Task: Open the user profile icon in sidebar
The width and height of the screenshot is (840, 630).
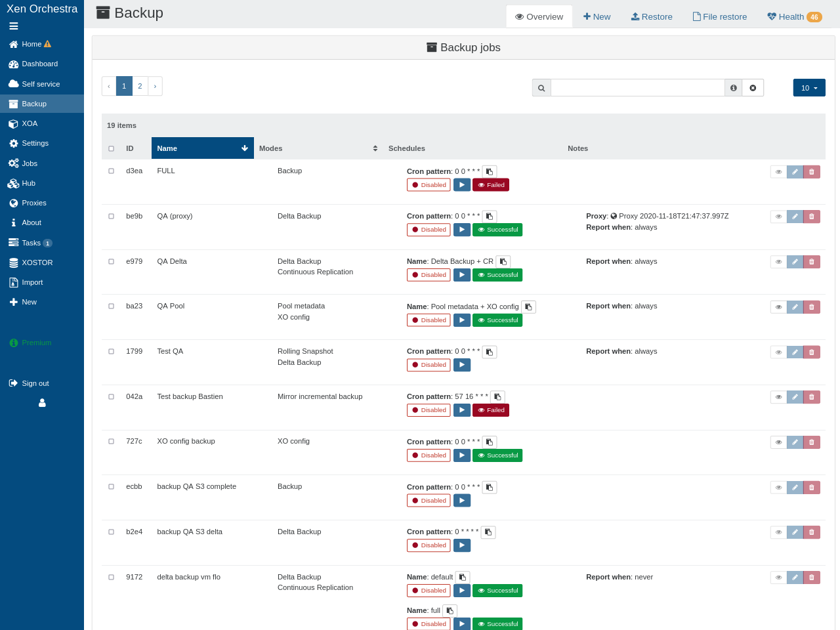Action: tap(42, 403)
